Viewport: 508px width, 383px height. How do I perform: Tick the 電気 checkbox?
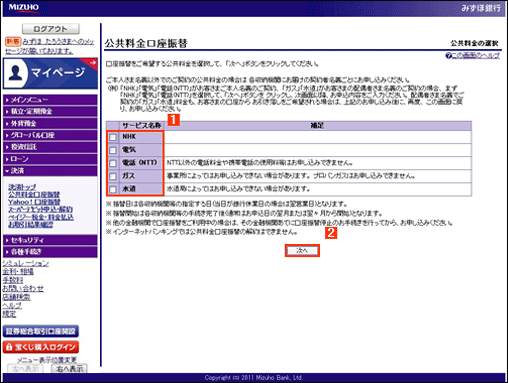[x=113, y=150]
